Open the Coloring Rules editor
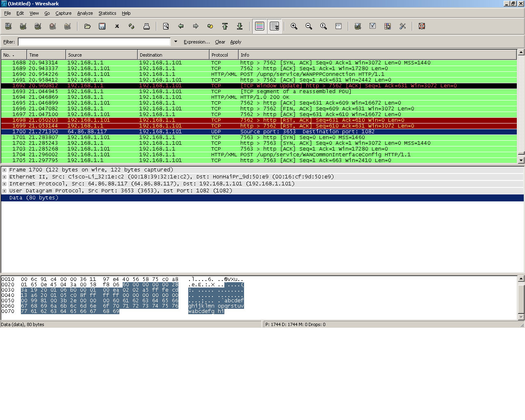This screenshot has width=525, height=420. (387, 26)
